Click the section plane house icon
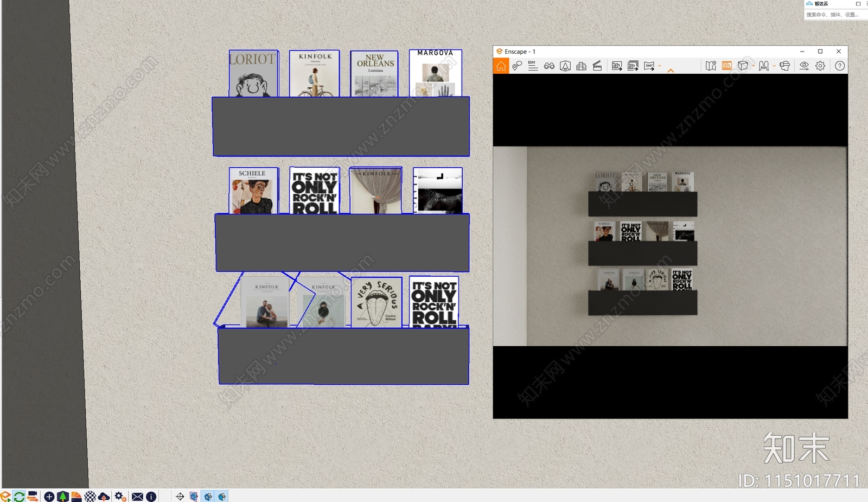 pos(194,496)
